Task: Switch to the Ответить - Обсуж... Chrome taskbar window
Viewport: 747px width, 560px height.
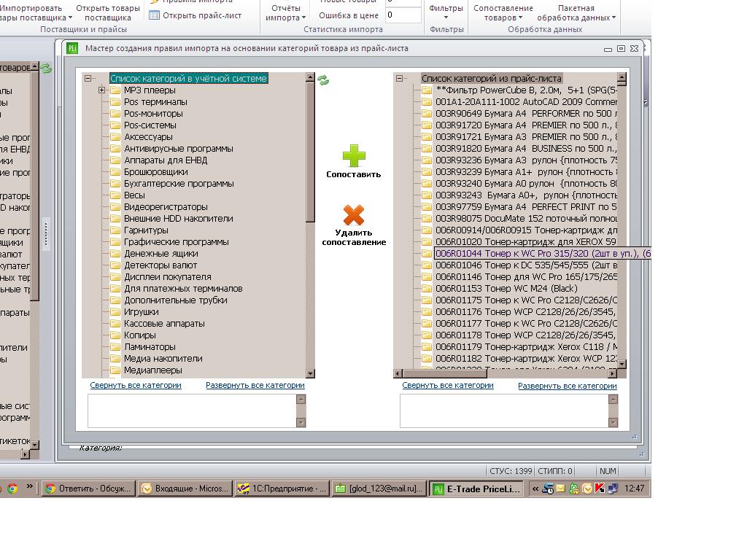Action: pyautogui.click(x=88, y=489)
